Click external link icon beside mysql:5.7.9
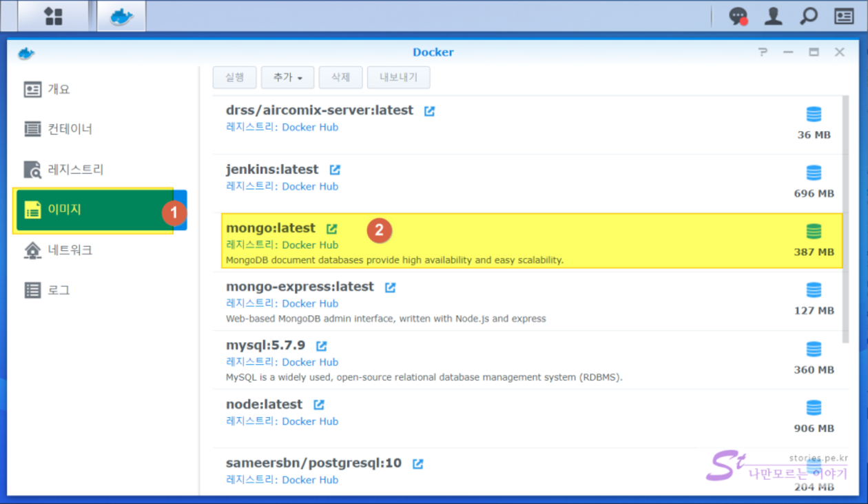 321,346
